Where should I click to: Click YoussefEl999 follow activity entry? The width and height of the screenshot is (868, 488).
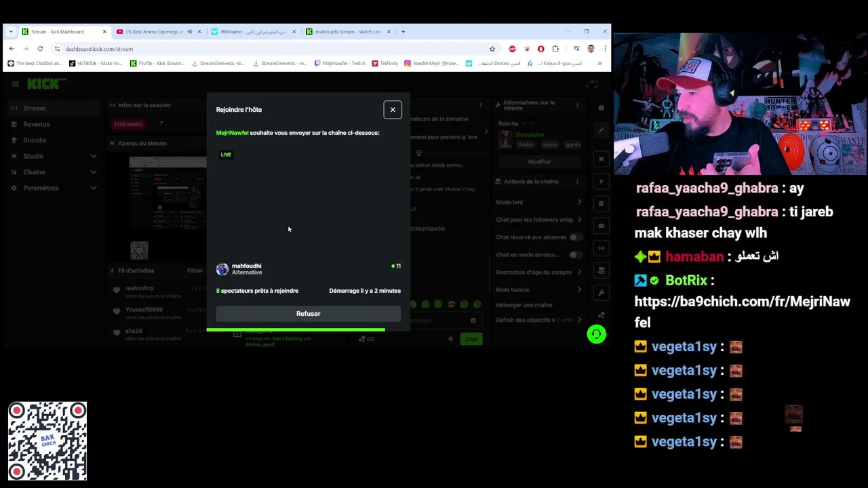pos(158,312)
